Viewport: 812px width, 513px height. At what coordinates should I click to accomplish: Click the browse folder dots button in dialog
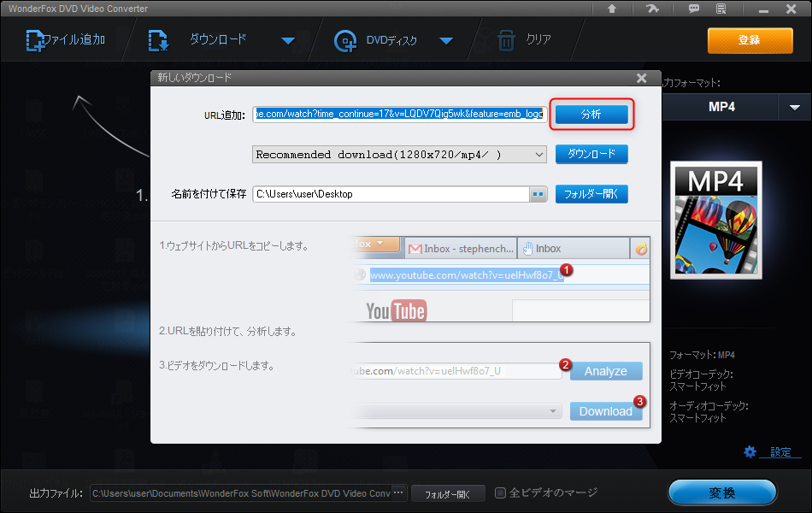[538, 194]
